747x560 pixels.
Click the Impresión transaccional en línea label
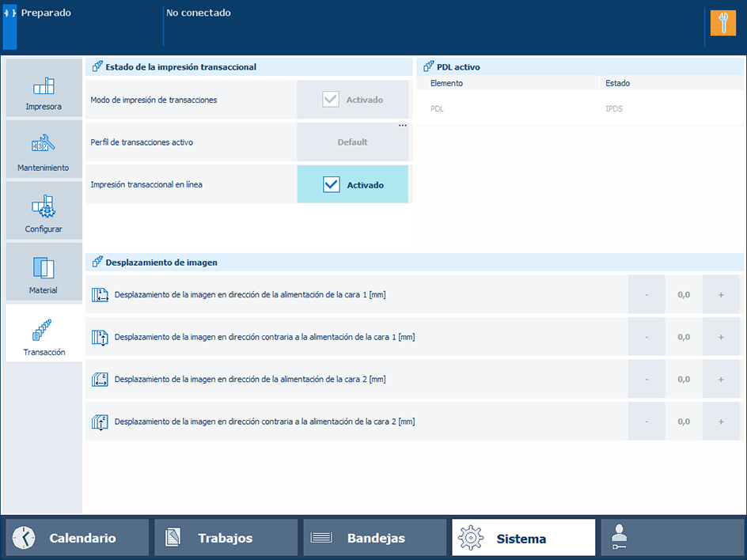click(146, 185)
